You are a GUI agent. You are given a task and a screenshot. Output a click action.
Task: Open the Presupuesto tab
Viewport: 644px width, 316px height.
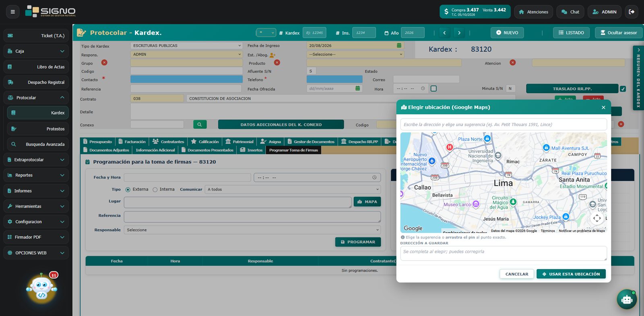97,142
